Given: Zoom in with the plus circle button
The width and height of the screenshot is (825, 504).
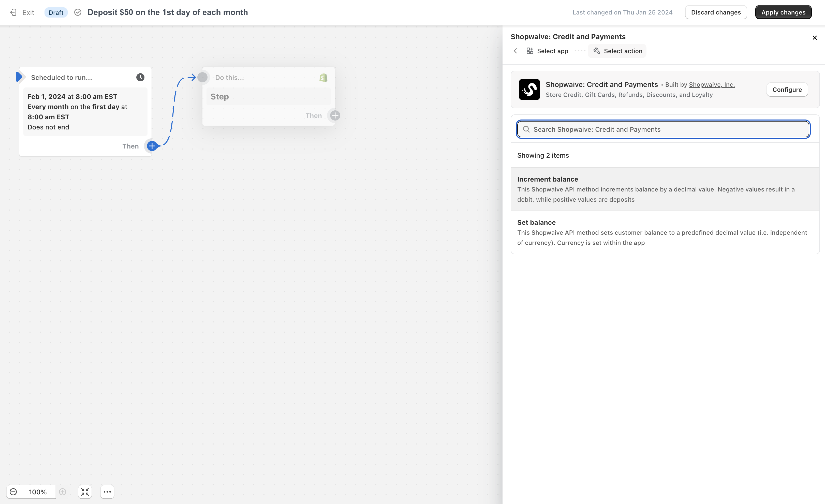Looking at the screenshot, I should click(63, 492).
